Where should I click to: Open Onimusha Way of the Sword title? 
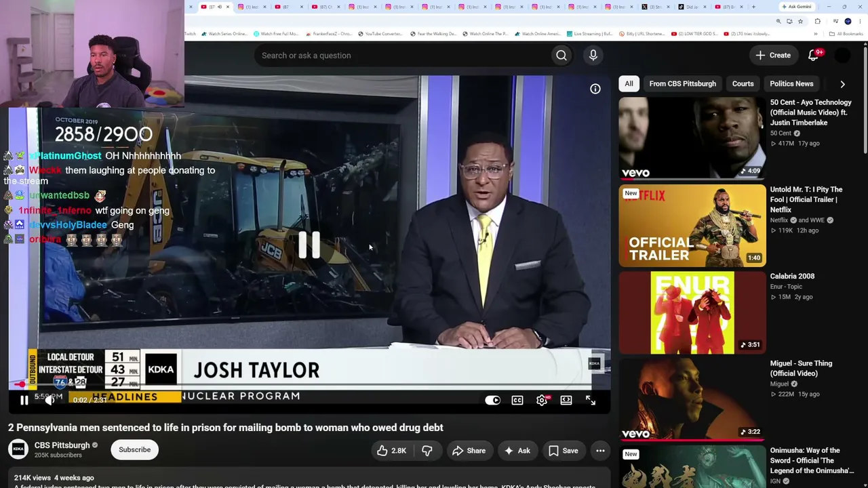810,460
